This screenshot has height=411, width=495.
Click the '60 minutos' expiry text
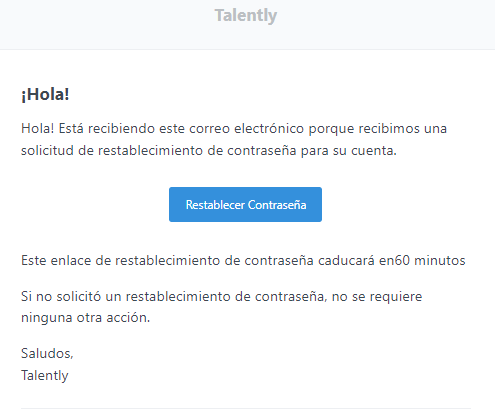430,260
